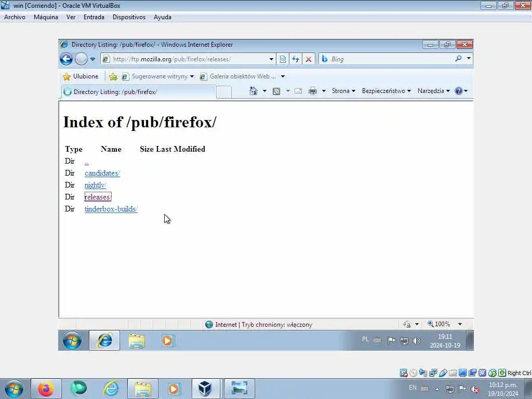The height and width of the screenshot is (399, 532).
Task: Open the VirtualBox Entrada menu
Action: (x=94, y=17)
